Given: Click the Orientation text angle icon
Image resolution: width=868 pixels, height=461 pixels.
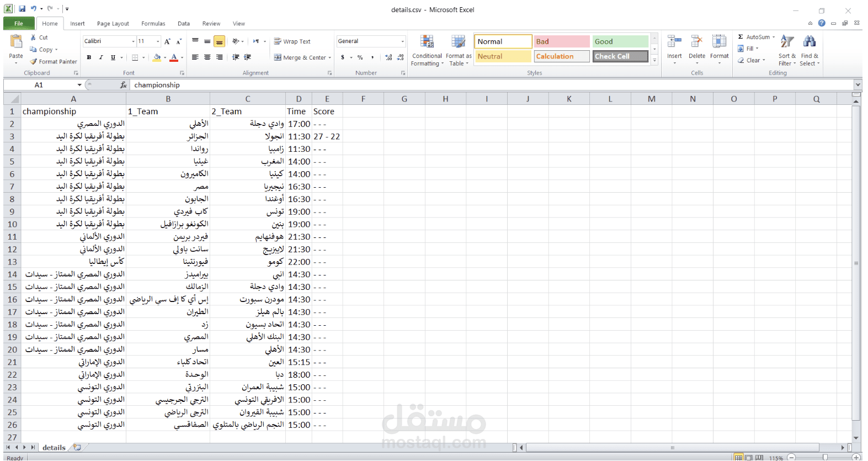Looking at the screenshot, I should [x=236, y=41].
